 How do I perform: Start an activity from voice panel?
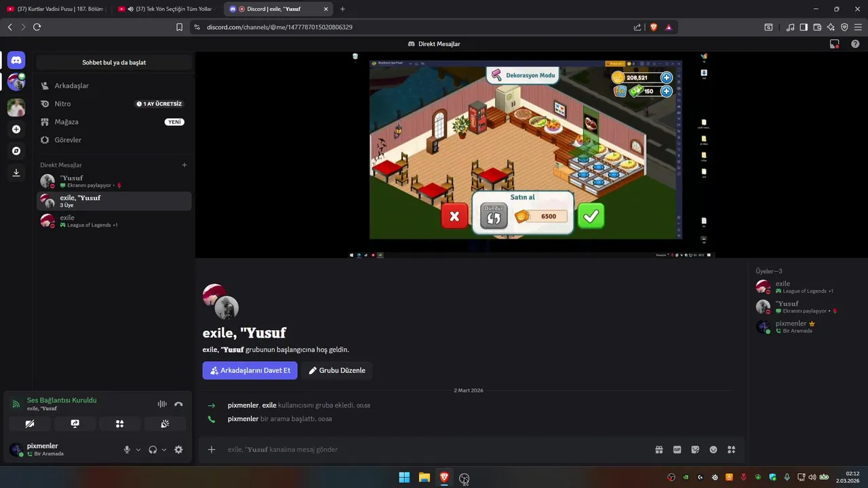coord(119,424)
